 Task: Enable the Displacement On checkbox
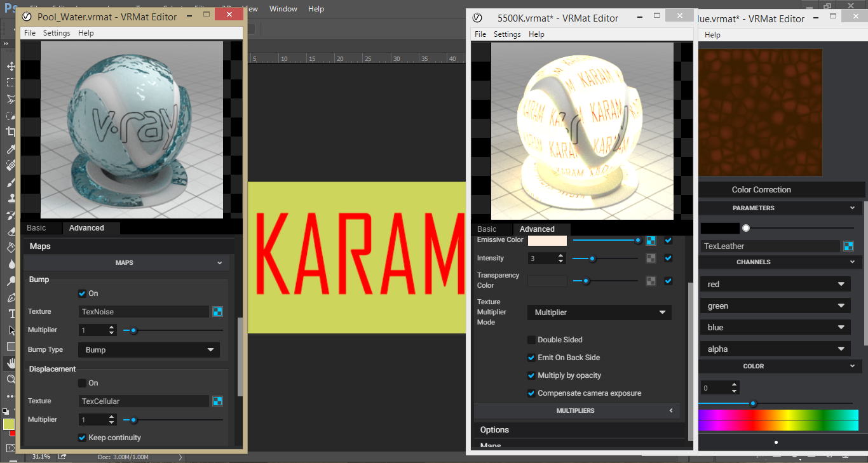82,383
